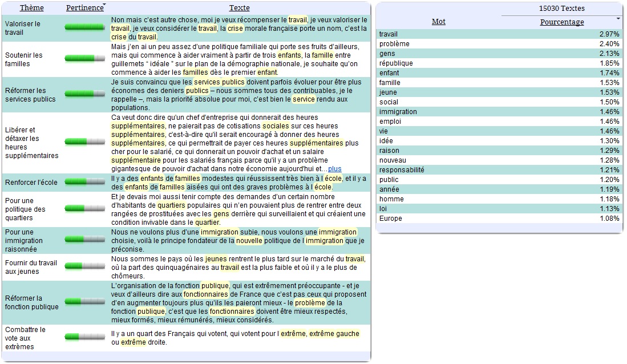The height and width of the screenshot is (364, 627).
Task: Select the theme 'Pour une politique des quartiers'
Action: click(25, 209)
